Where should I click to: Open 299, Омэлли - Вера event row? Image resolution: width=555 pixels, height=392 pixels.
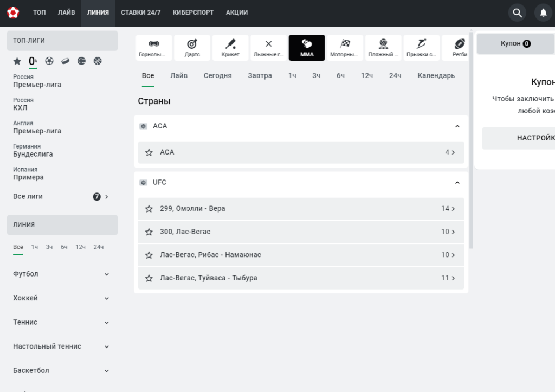tap(301, 209)
